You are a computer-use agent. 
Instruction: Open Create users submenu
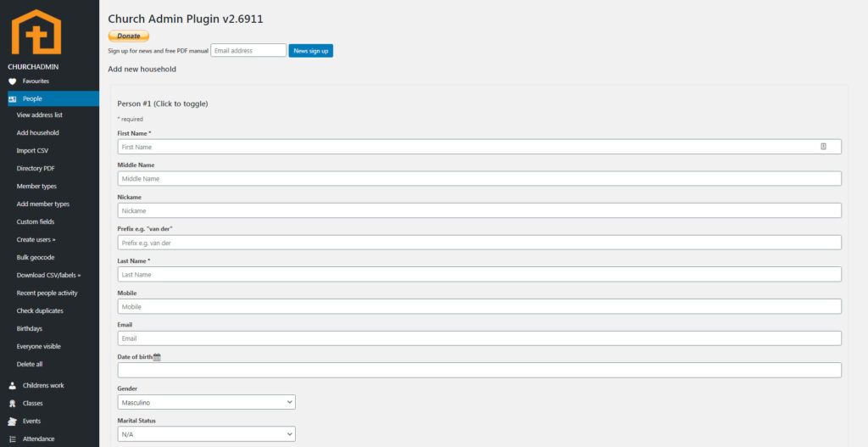(x=36, y=240)
